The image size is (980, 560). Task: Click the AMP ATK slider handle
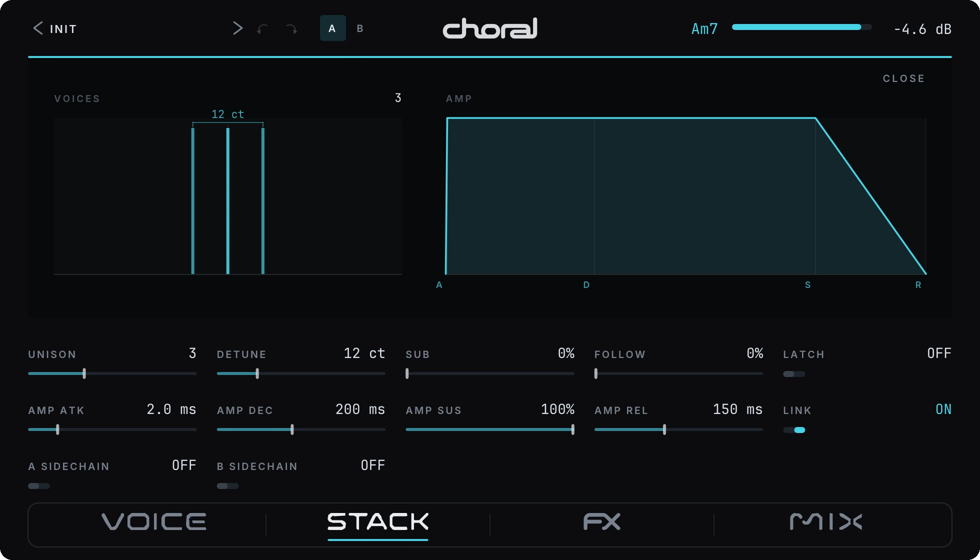coord(57,429)
